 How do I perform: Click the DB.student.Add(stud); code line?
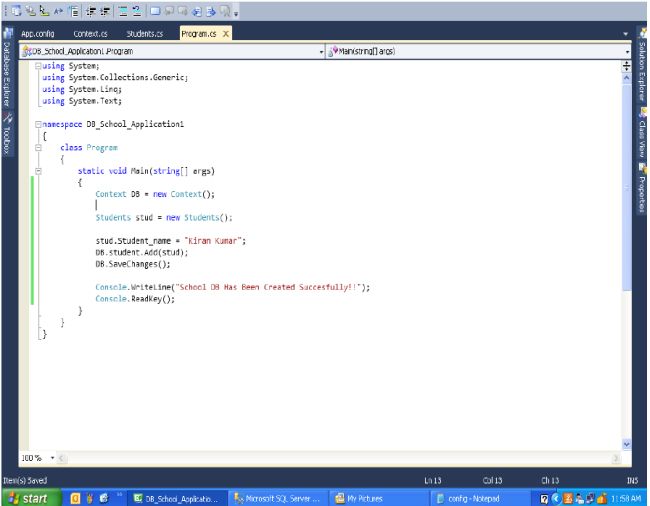(x=141, y=252)
